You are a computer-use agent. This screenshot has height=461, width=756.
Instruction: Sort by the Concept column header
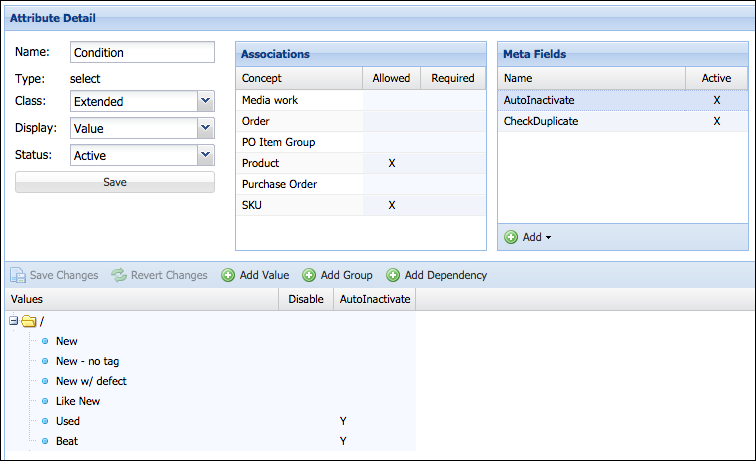[299, 78]
